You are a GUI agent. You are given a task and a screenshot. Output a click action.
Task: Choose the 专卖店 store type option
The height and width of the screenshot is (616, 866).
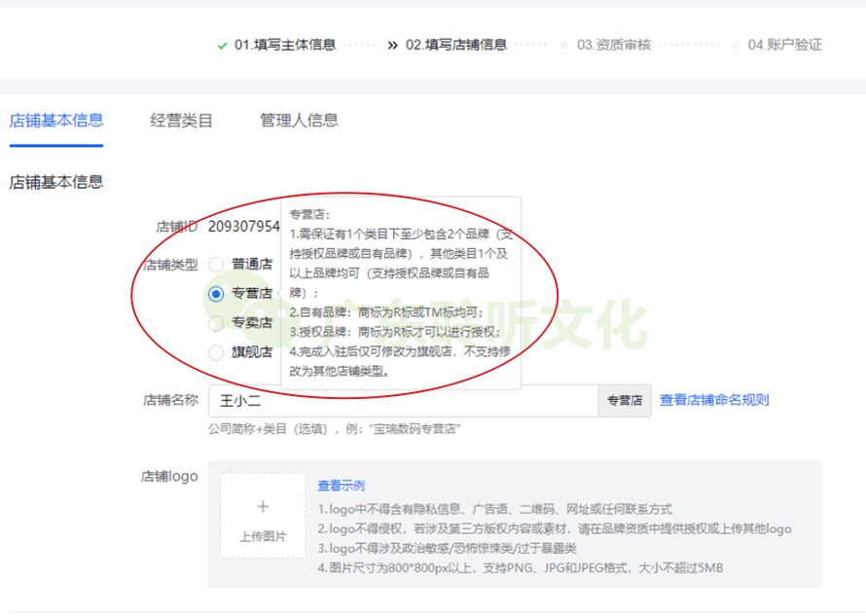(x=216, y=323)
